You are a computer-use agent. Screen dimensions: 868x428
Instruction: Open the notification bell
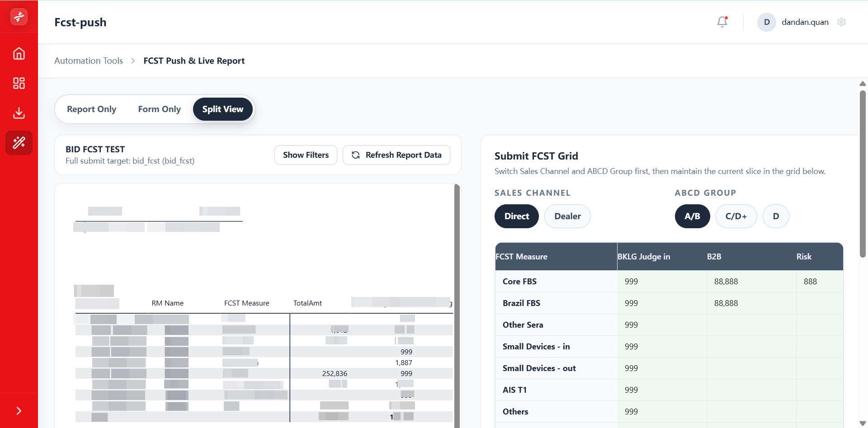[722, 22]
